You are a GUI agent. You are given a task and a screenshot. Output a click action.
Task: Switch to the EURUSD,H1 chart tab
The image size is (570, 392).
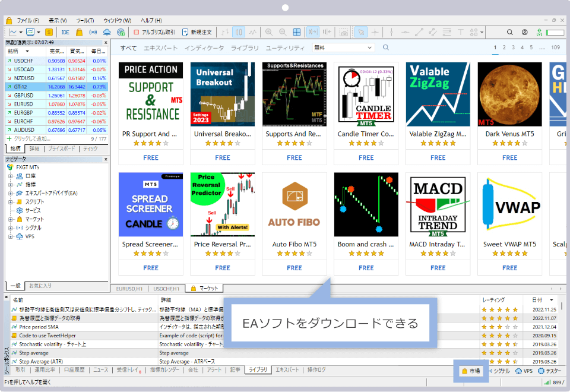(x=129, y=289)
